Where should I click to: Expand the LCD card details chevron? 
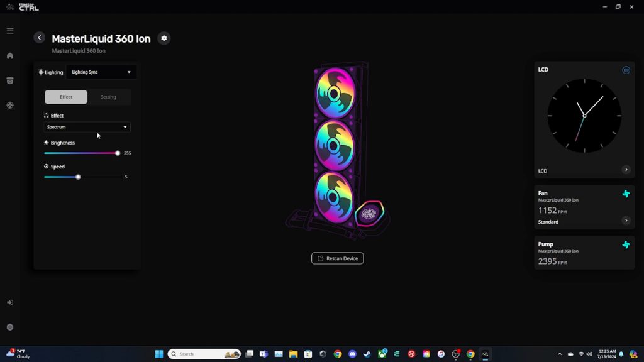[626, 170]
